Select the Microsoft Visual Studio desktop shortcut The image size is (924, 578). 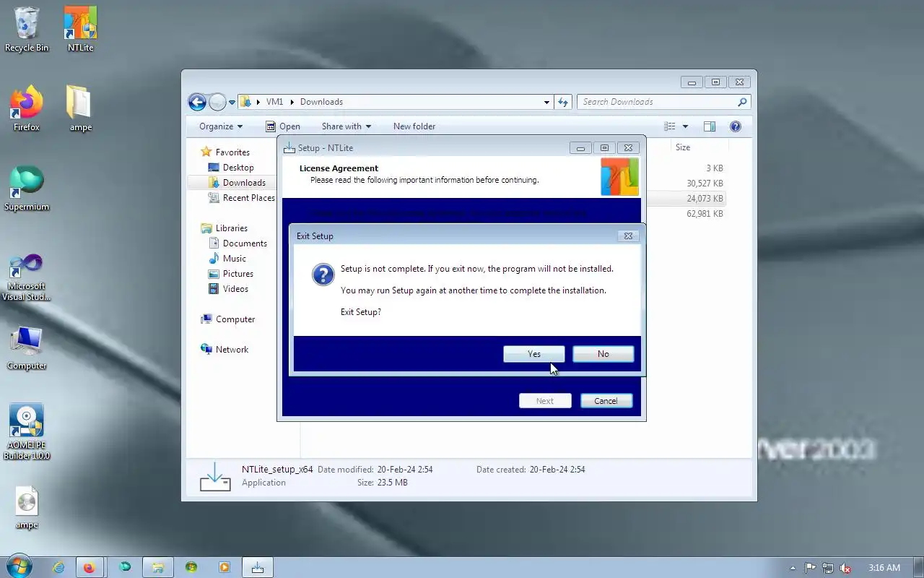(27, 277)
